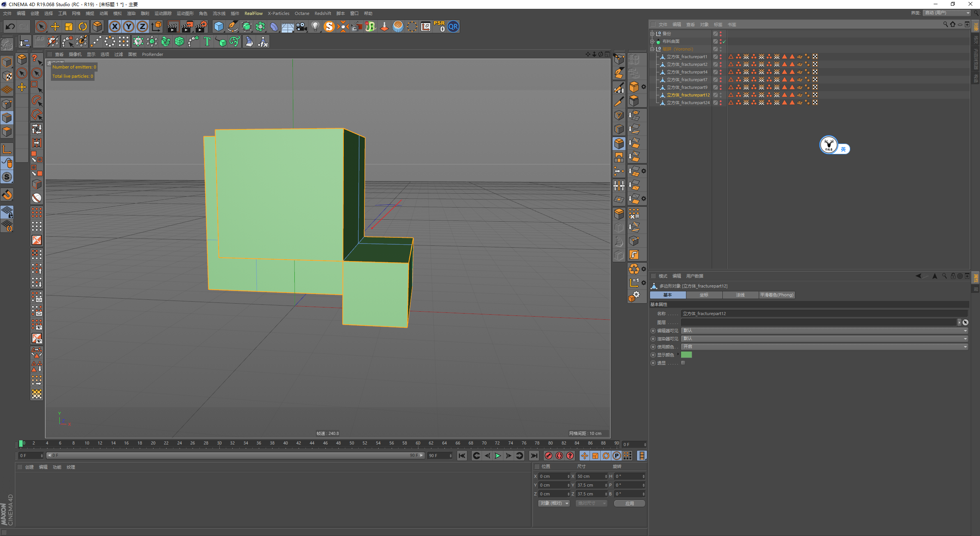This screenshot has width=980, height=536.
Task: Open the MoText object icon
Action: [207, 41]
